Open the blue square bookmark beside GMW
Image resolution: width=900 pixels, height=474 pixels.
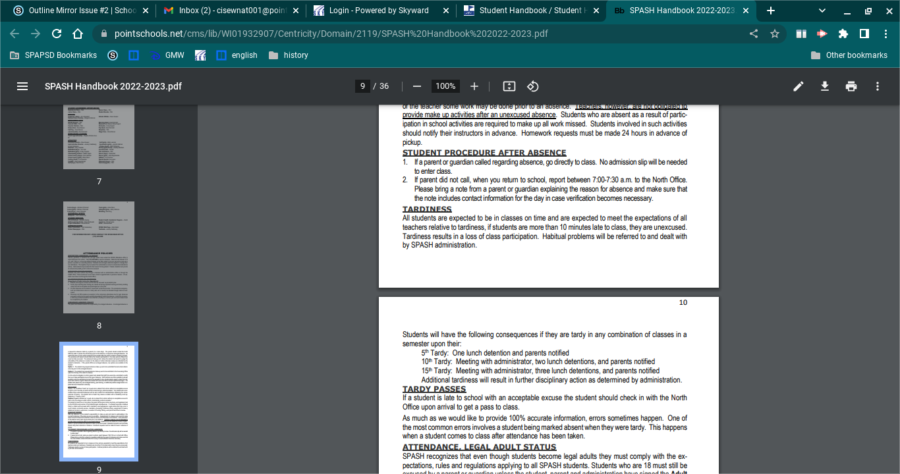point(134,55)
